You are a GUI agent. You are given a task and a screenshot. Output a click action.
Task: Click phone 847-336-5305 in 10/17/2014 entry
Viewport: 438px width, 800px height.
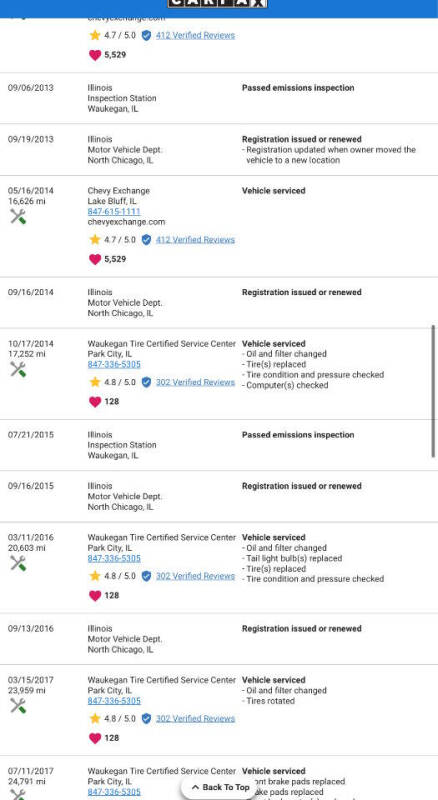tap(114, 364)
